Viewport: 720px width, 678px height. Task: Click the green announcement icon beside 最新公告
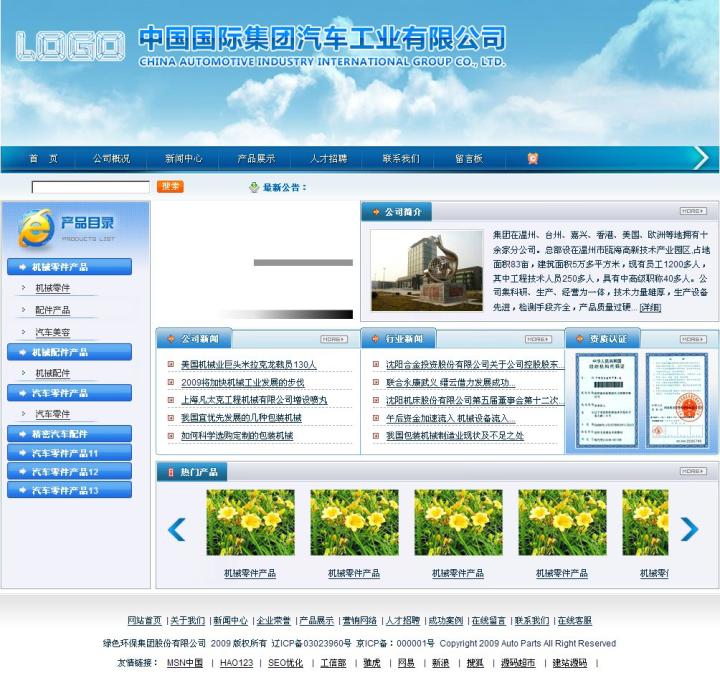pos(254,187)
